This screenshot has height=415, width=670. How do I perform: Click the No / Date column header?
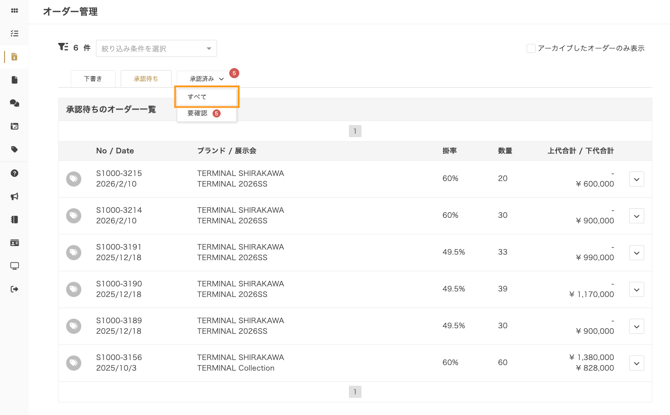(115, 151)
